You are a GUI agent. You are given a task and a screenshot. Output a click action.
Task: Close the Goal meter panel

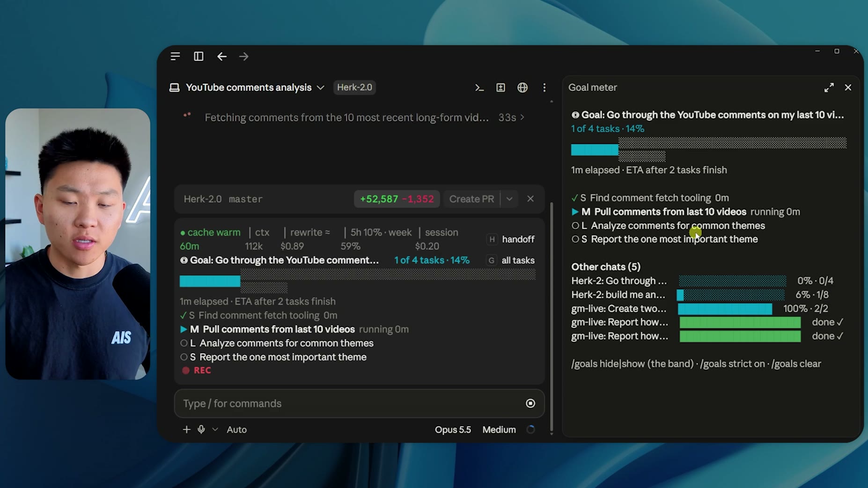point(848,88)
